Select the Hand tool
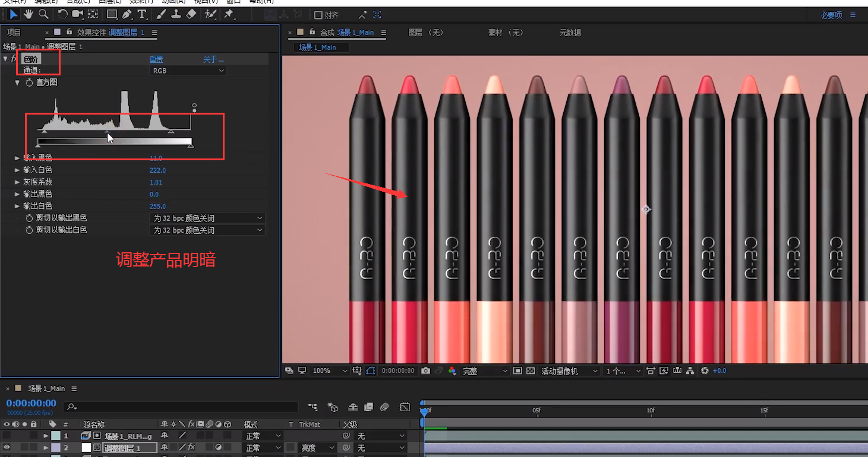The width and height of the screenshot is (868, 457). point(29,14)
